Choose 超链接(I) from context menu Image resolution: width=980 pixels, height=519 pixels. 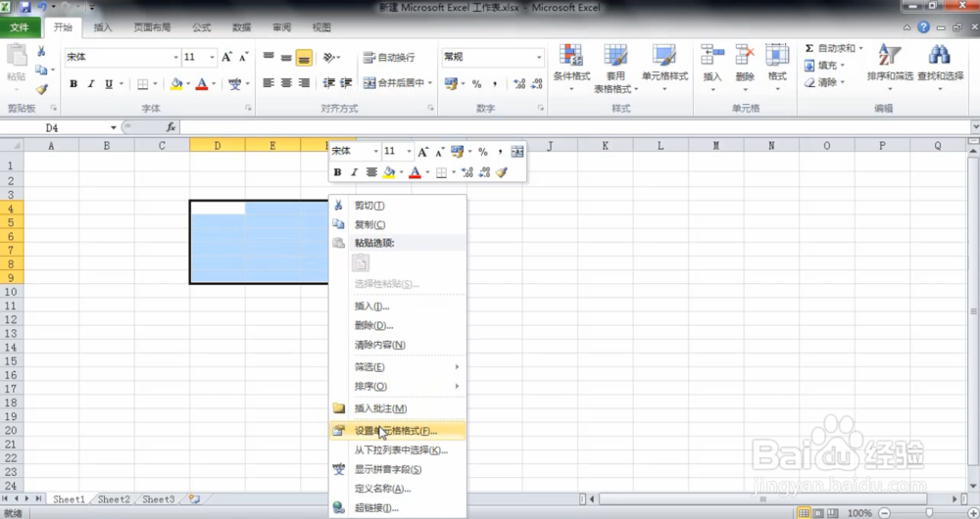398,508
